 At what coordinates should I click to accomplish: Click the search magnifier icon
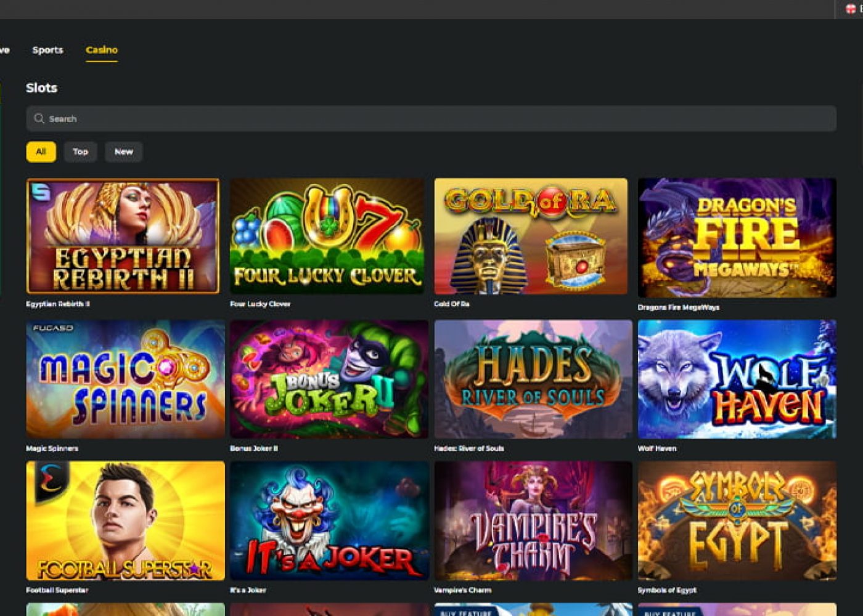(x=39, y=118)
